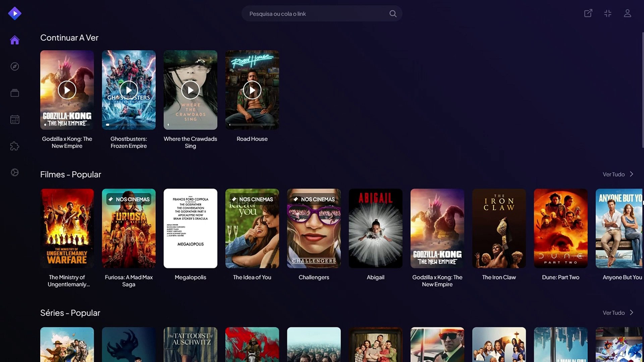
Task: Click the open-external-window icon
Action: pos(588,13)
